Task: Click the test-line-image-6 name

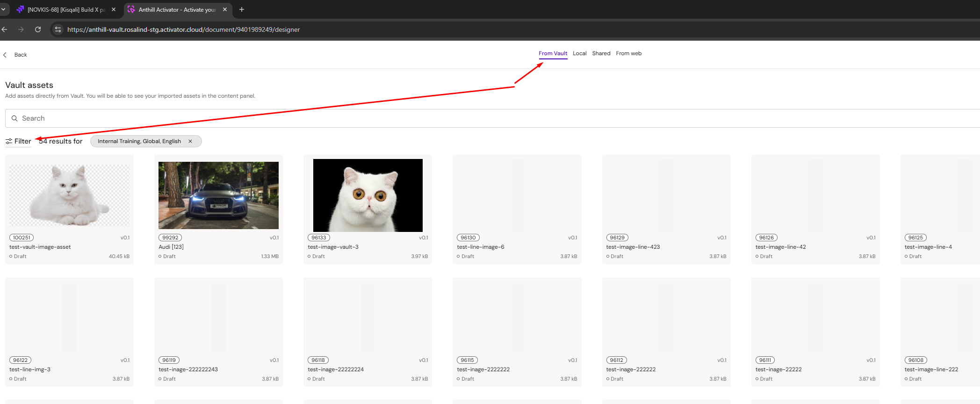Action: pos(481,247)
